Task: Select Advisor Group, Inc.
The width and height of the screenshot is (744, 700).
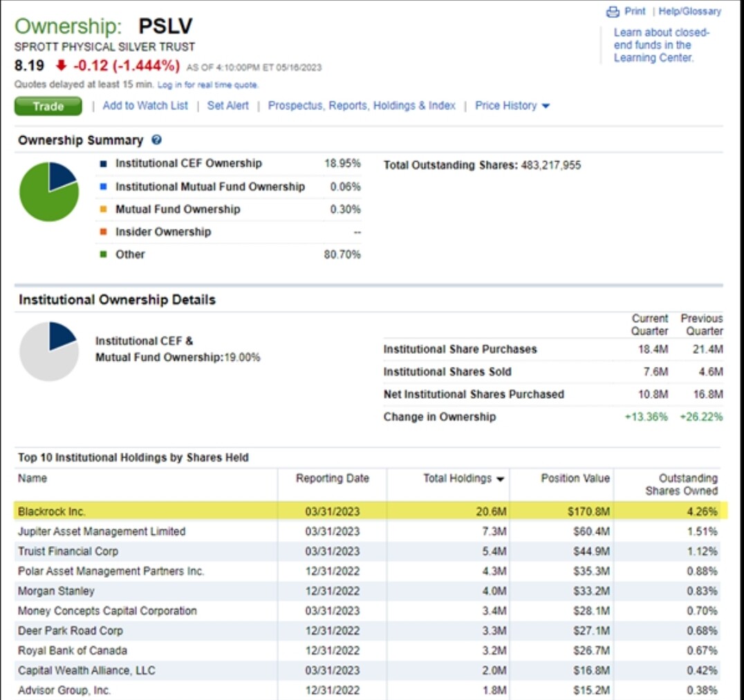Action: (x=64, y=690)
